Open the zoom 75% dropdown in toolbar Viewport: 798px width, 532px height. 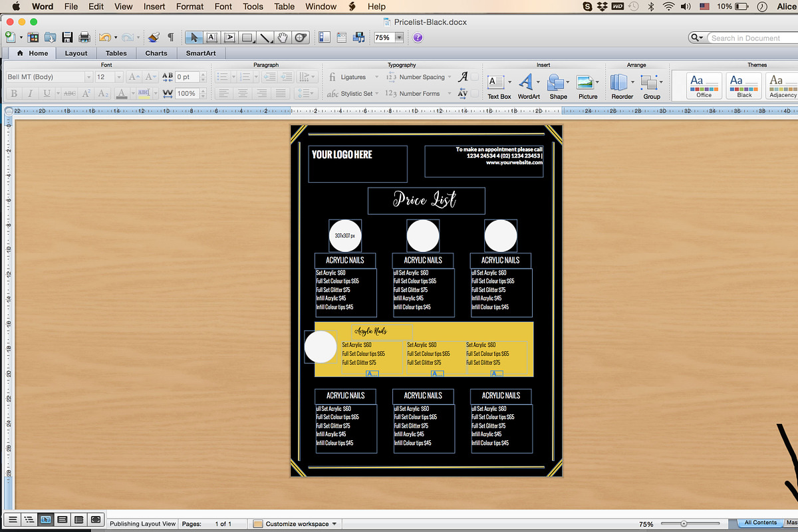click(x=399, y=38)
